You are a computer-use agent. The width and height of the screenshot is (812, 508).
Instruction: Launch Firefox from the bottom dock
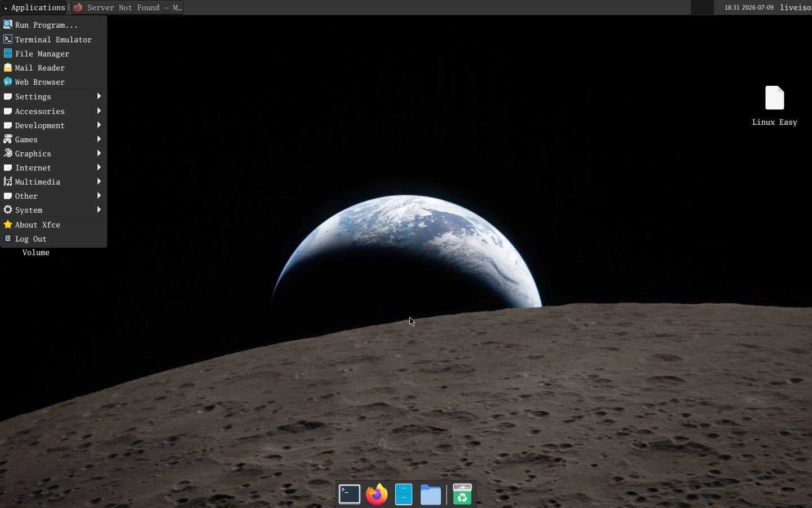pos(377,494)
